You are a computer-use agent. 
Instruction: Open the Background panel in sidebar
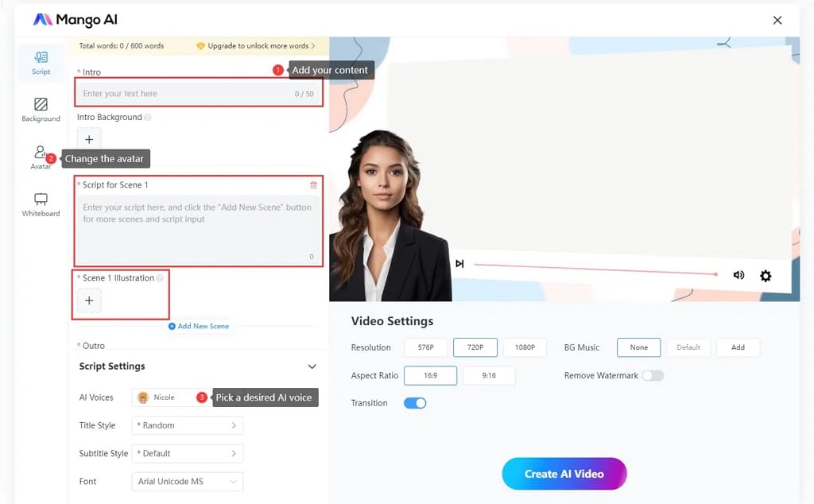pyautogui.click(x=41, y=110)
